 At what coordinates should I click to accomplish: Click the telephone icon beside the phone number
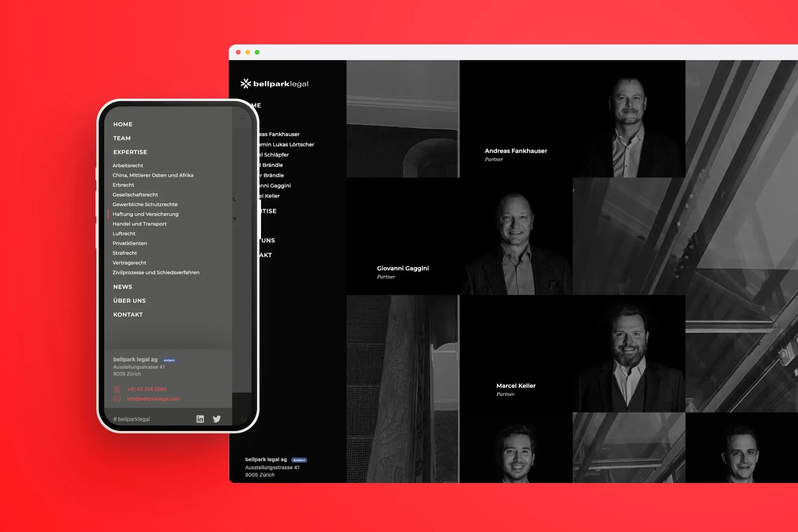(x=117, y=389)
